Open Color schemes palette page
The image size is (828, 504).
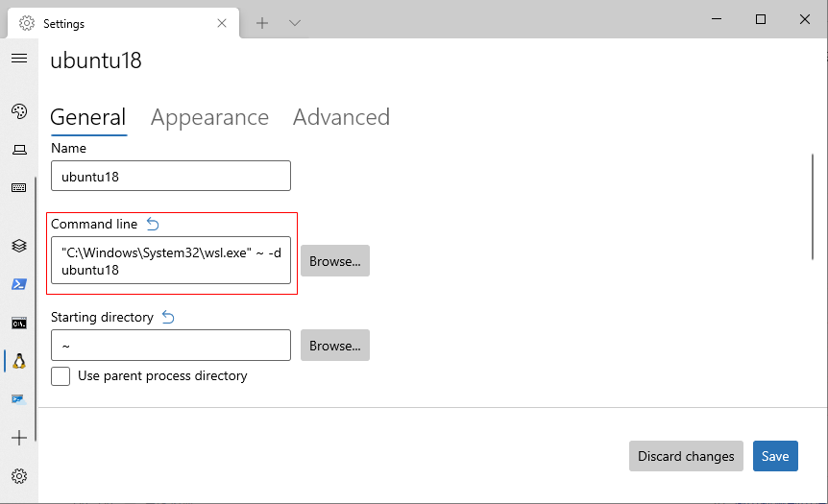pos(19,111)
